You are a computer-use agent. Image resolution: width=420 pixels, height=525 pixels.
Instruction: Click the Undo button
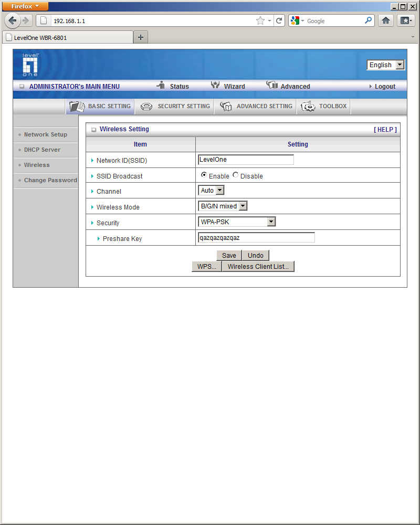pyautogui.click(x=256, y=256)
